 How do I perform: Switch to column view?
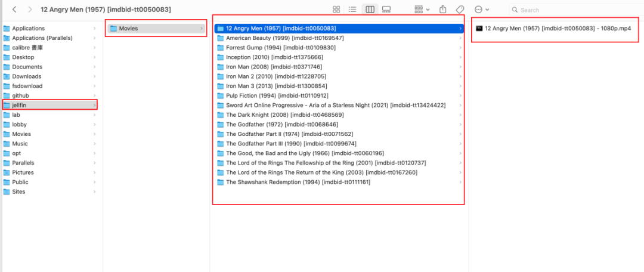[x=370, y=10]
